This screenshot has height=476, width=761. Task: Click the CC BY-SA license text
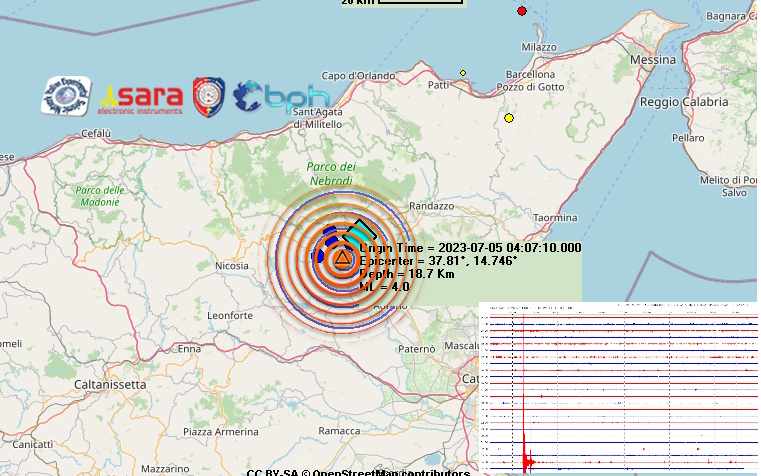tap(272, 471)
